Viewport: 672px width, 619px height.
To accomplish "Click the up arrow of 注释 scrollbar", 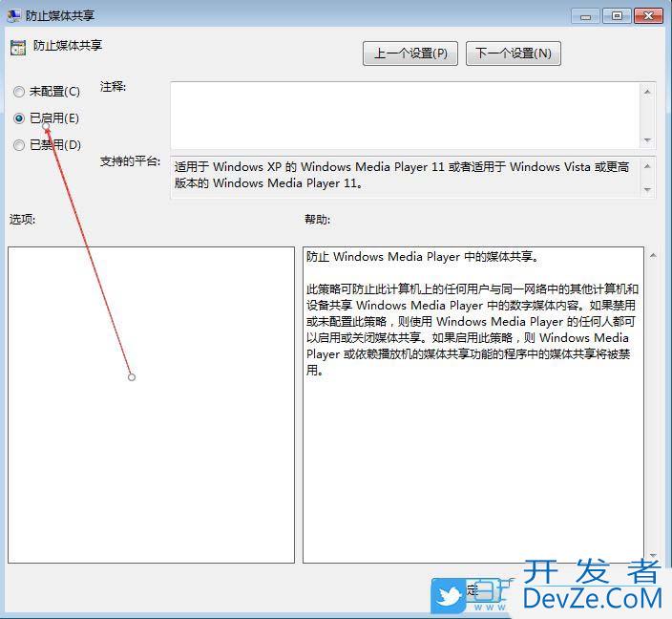I will (x=647, y=92).
